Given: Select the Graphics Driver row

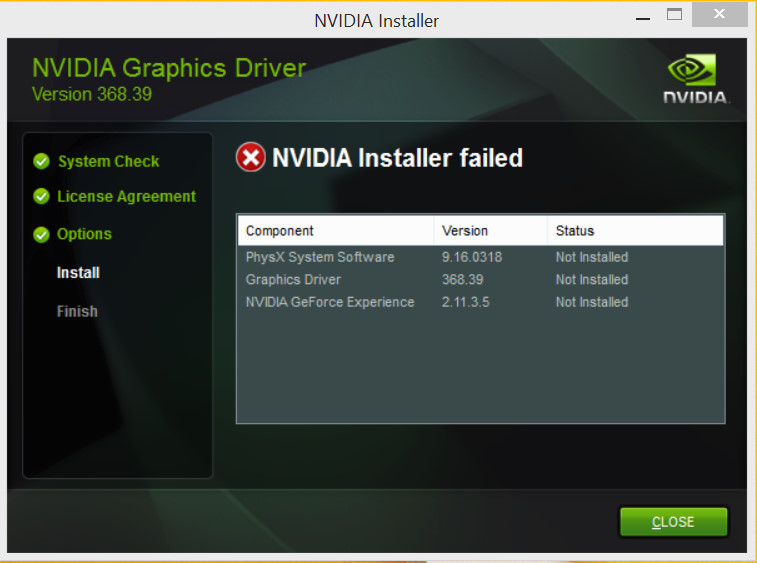Looking at the screenshot, I should [x=480, y=280].
